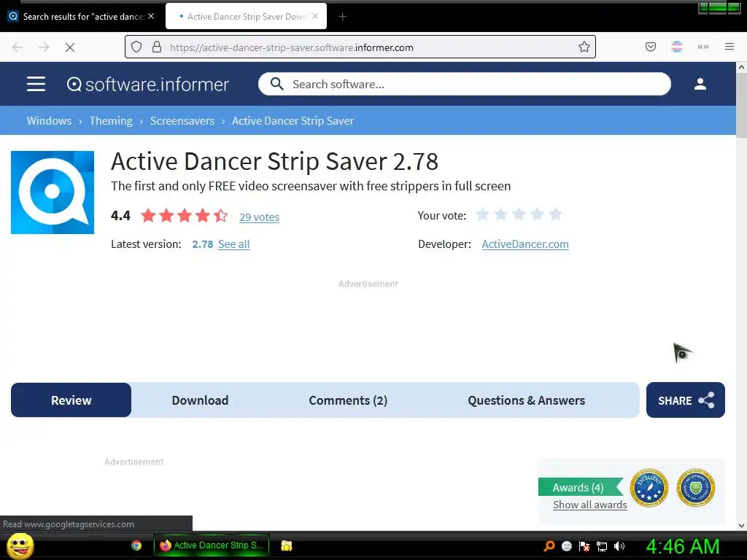The image size is (747, 560).
Task: Click the striped extension icon in toolbar
Action: [676, 47]
